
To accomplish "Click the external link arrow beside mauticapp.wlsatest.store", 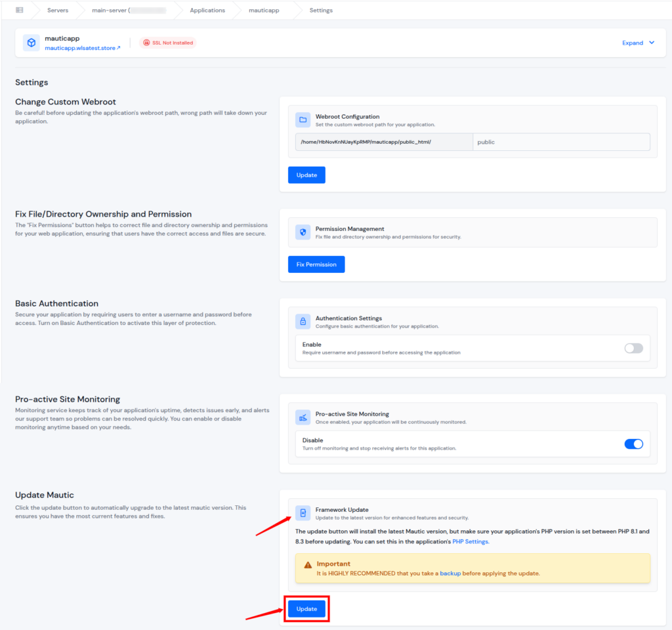I will (x=117, y=47).
